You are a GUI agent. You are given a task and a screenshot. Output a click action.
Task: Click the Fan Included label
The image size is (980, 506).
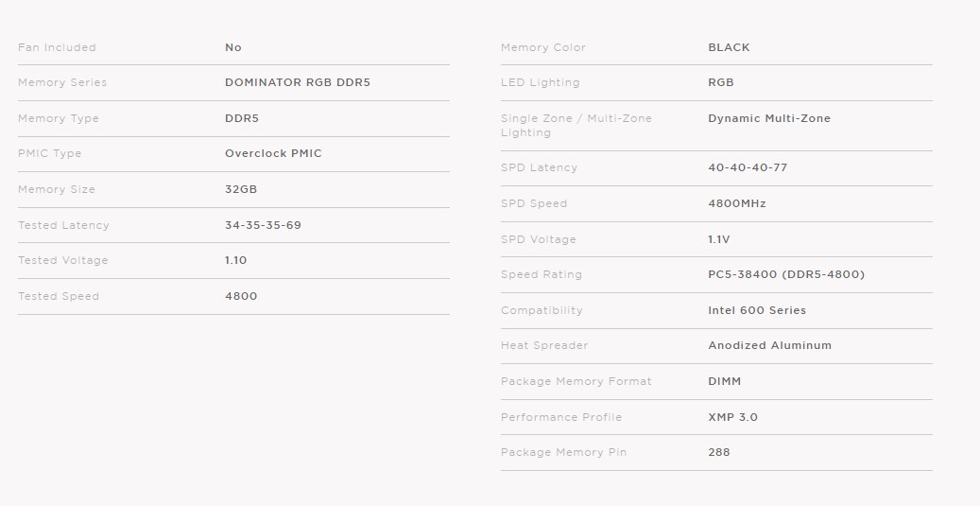click(57, 47)
